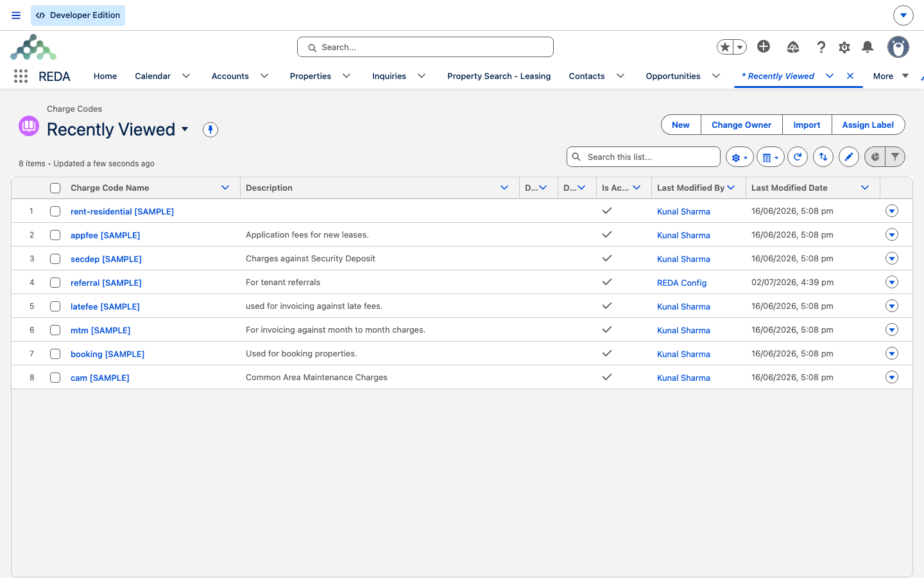Open the List View Controls gear dropdown
Image resolution: width=924 pixels, height=578 pixels.
(x=740, y=157)
